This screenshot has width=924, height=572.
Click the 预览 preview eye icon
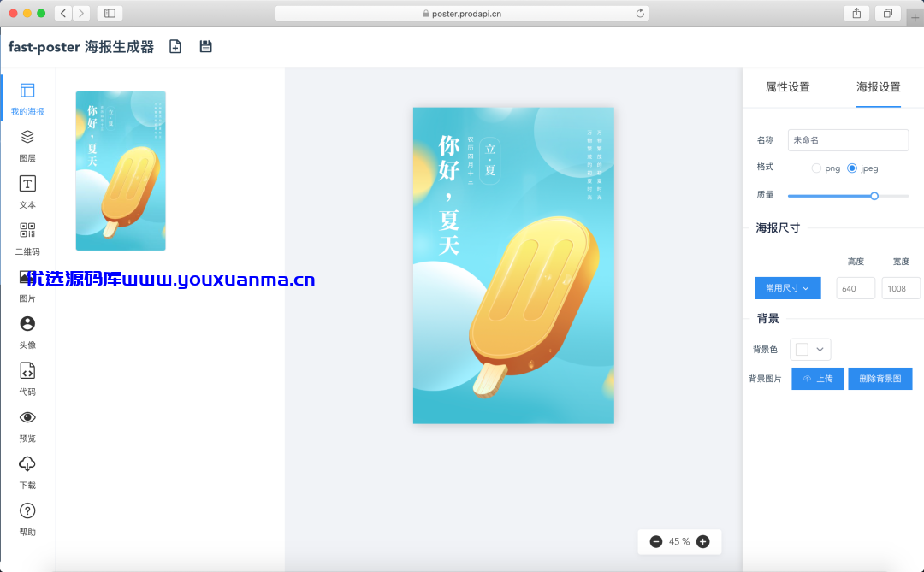pyautogui.click(x=27, y=417)
